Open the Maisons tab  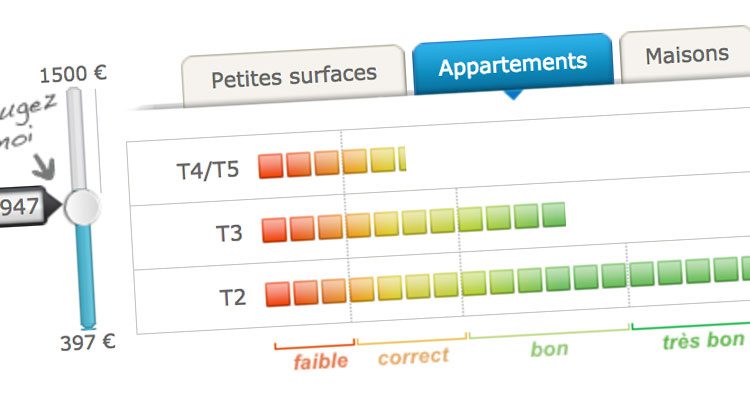(686, 55)
